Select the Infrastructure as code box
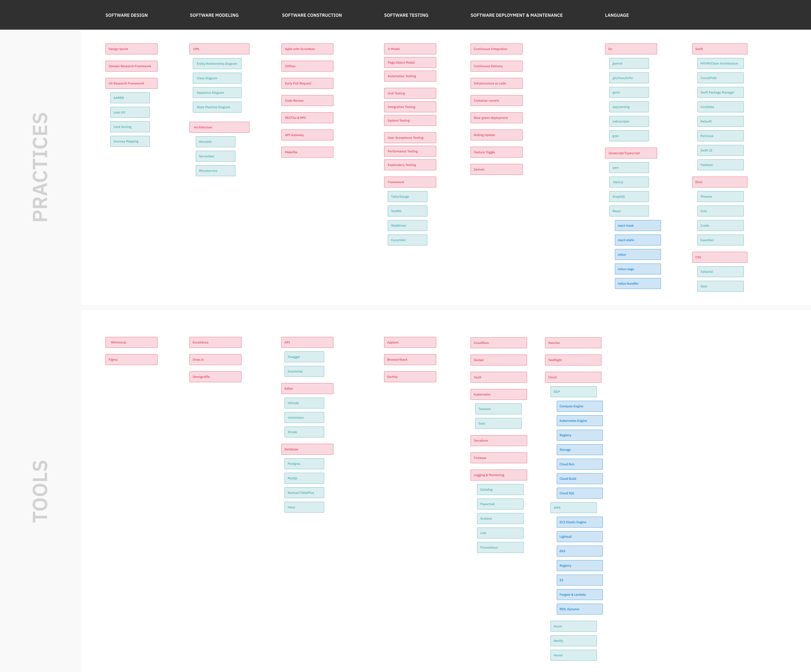The height and width of the screenshot is (672, 811). point(497,83)
